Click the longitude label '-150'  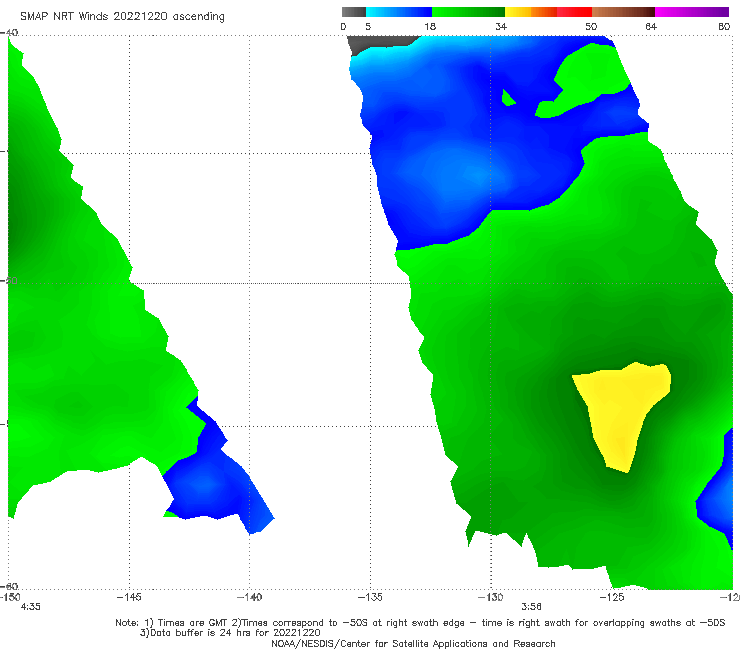10,597
